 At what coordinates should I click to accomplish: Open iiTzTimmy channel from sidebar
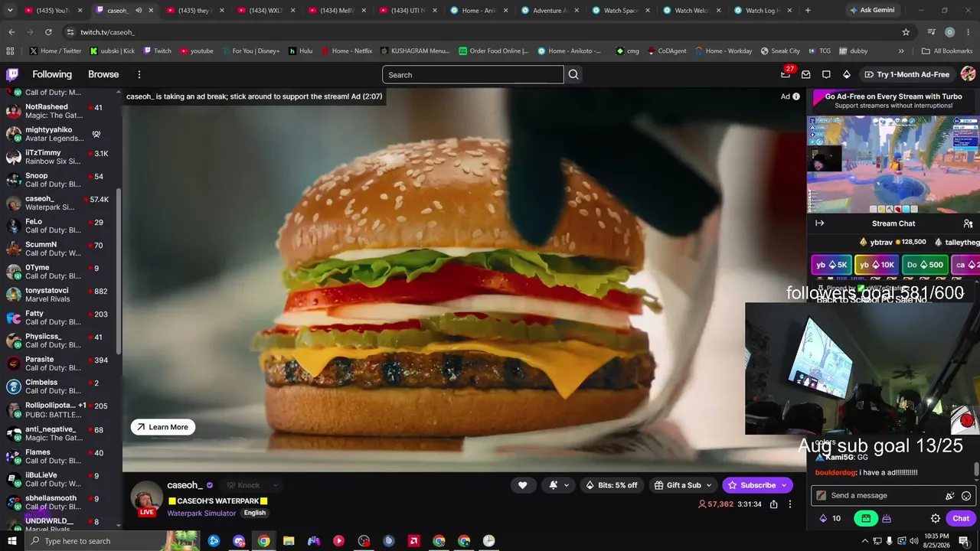61,157
